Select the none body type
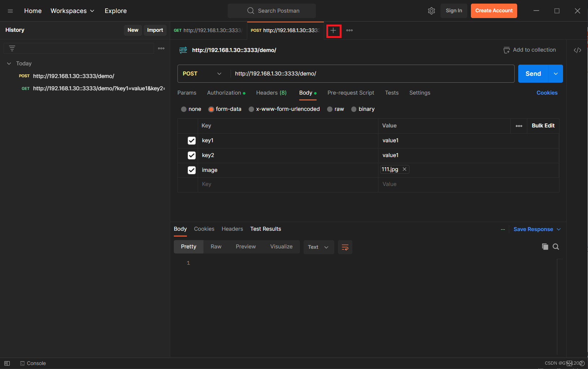The width and height of the screenshot is (588, 369). [x=191, y=109]
